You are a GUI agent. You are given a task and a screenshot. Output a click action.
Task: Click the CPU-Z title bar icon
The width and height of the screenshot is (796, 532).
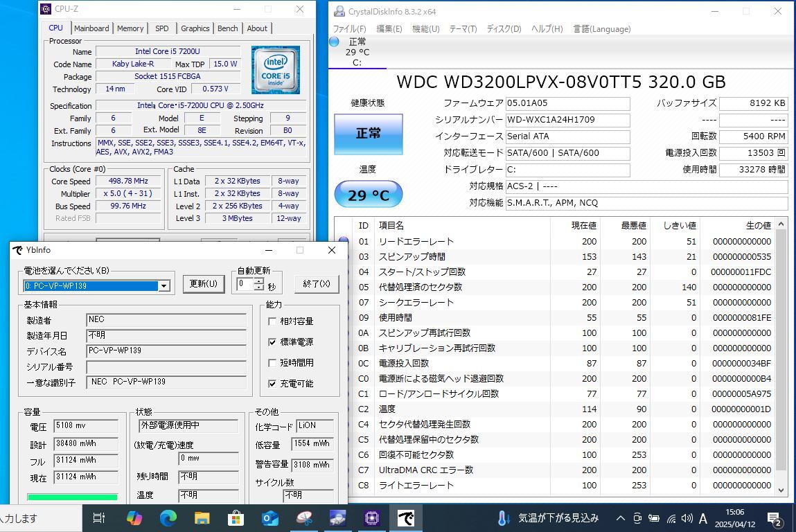[46, 9]
